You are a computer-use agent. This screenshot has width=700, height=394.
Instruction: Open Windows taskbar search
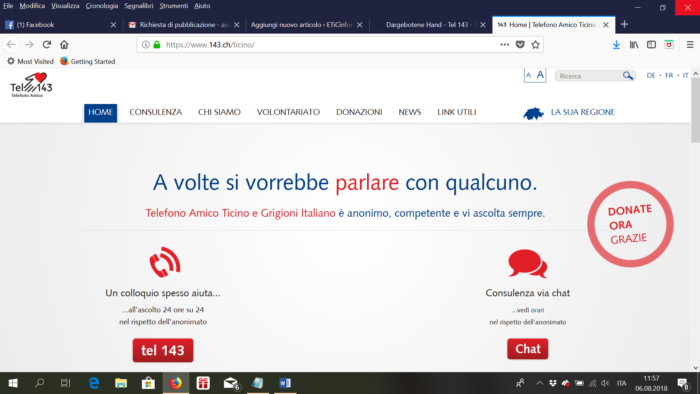point(39,383)
